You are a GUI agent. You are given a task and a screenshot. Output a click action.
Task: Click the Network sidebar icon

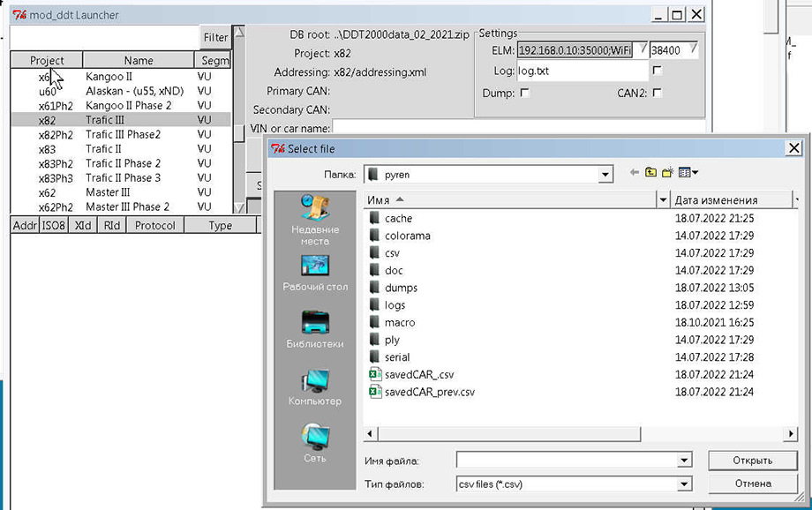314,439
